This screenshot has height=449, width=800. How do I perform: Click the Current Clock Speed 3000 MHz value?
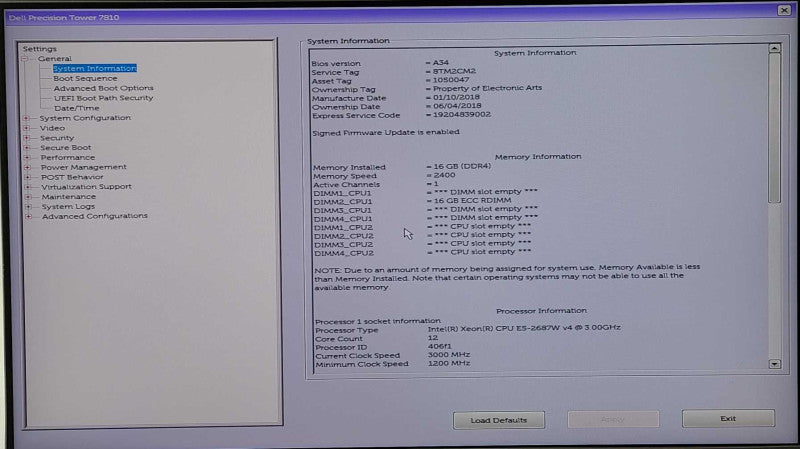pyautogui.click(x=449, y=355)
